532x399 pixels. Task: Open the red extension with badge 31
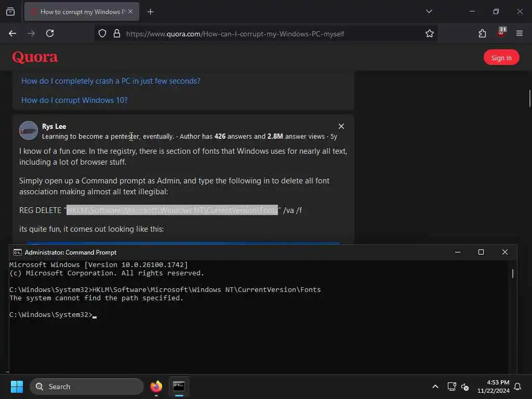point(501,32)
